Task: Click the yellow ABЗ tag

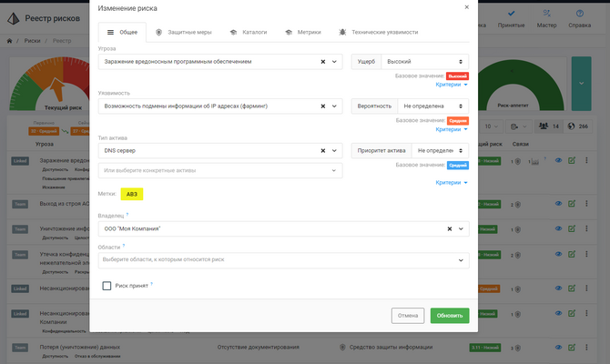Action: click(x=132, y=194)
